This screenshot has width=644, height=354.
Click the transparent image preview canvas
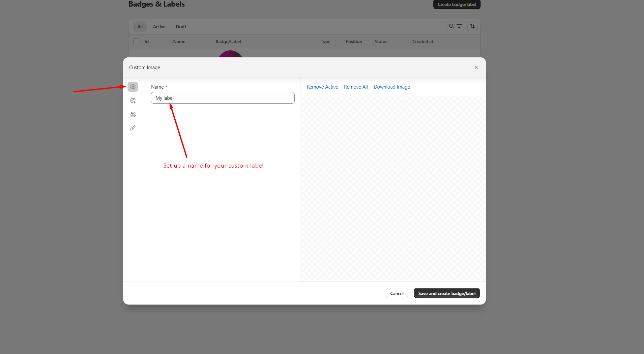(x=393, y=189)
